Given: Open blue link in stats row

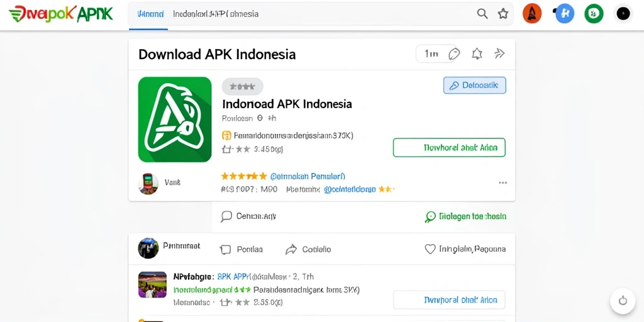Looking at the screenshot, I should pyautogui.click(x=350, y=190).
